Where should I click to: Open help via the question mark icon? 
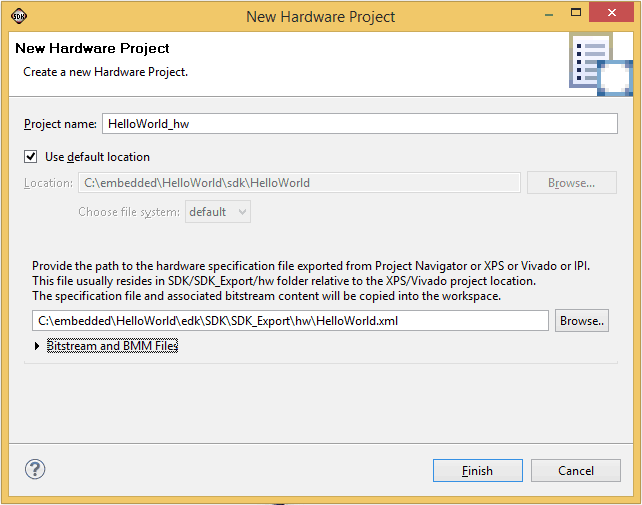35,469
